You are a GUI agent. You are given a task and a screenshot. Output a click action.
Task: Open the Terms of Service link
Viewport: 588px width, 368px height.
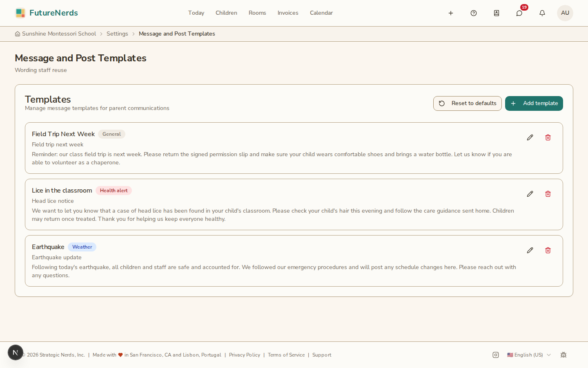tap(286, 355)
